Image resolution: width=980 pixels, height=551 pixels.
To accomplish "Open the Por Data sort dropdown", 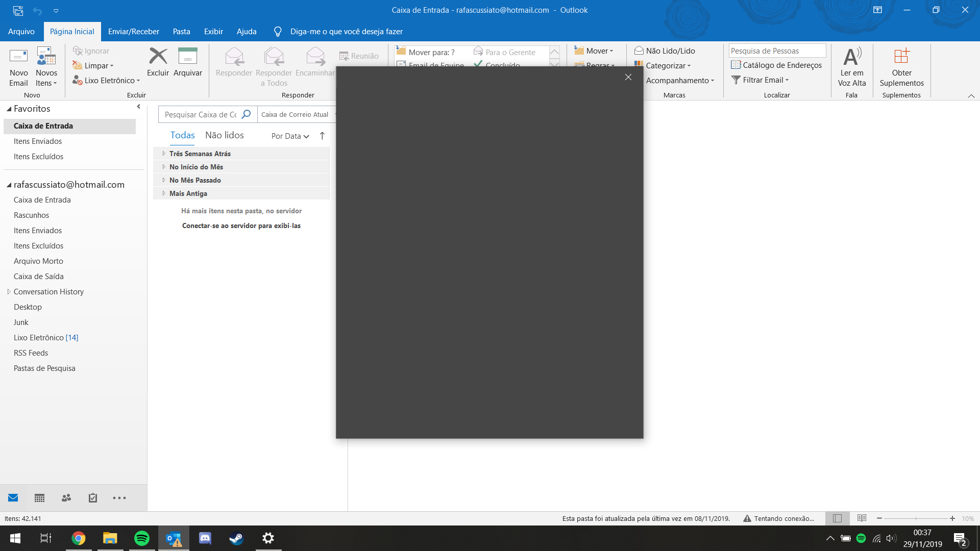I will tap(290, 136).
